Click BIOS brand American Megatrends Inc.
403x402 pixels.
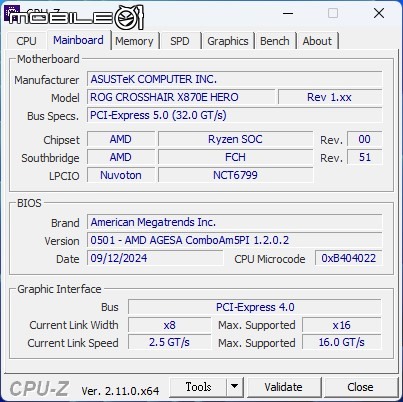(234, 222)
